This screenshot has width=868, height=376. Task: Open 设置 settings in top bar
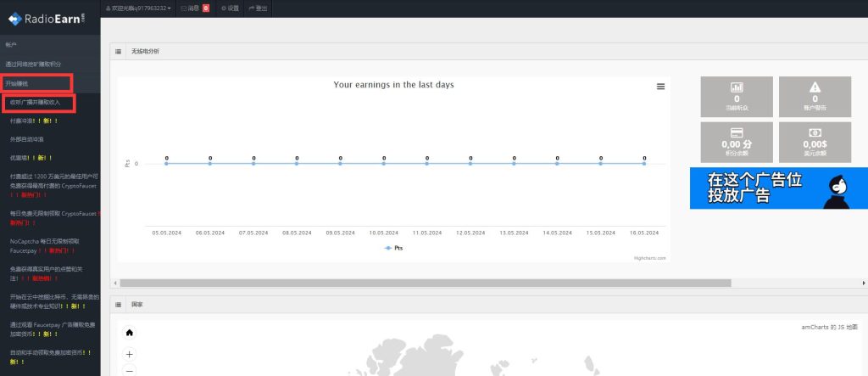click(230, 8)
